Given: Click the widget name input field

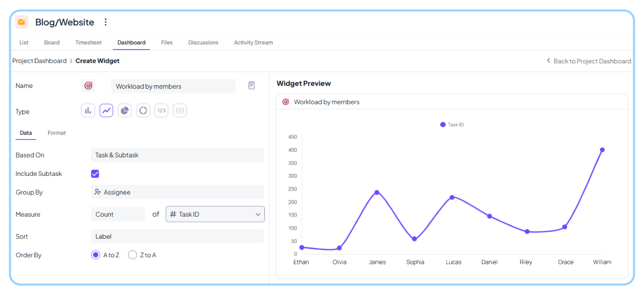Looking at the screenshot, I should click(174, 86).
